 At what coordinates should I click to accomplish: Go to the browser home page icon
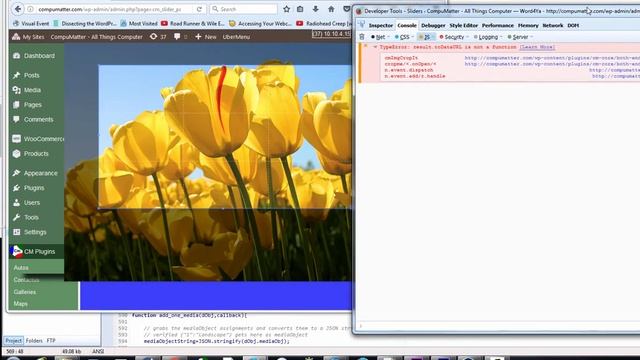coord(331,9)
